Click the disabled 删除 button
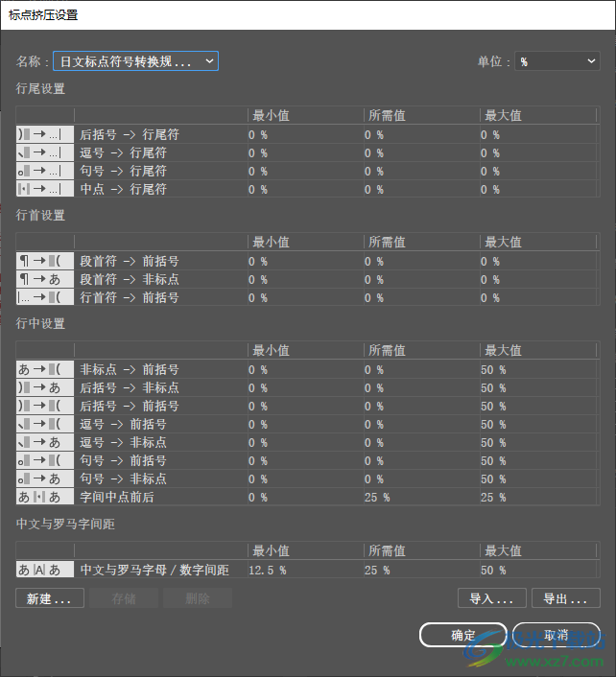This screenshot has height=677, width=616. 198,598
